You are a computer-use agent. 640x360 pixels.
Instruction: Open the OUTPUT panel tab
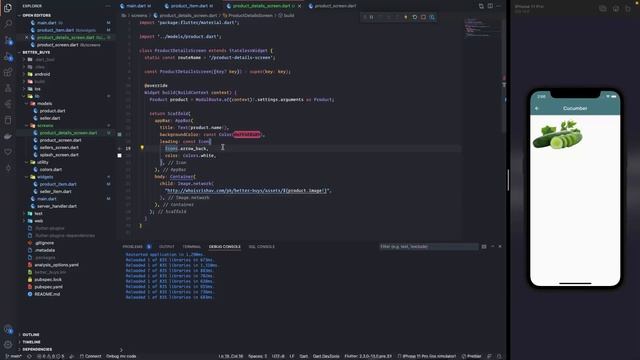tap(167, 247)
